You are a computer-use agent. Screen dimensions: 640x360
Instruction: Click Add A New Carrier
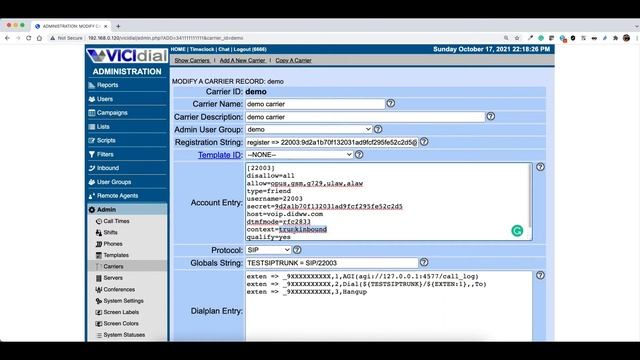pos(242,60)
